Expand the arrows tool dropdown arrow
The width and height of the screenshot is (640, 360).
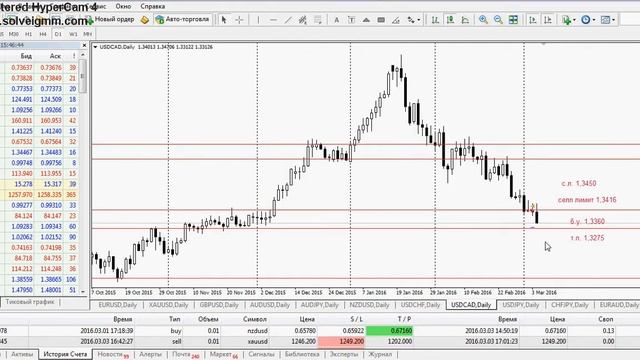click(x=418, y=20)
